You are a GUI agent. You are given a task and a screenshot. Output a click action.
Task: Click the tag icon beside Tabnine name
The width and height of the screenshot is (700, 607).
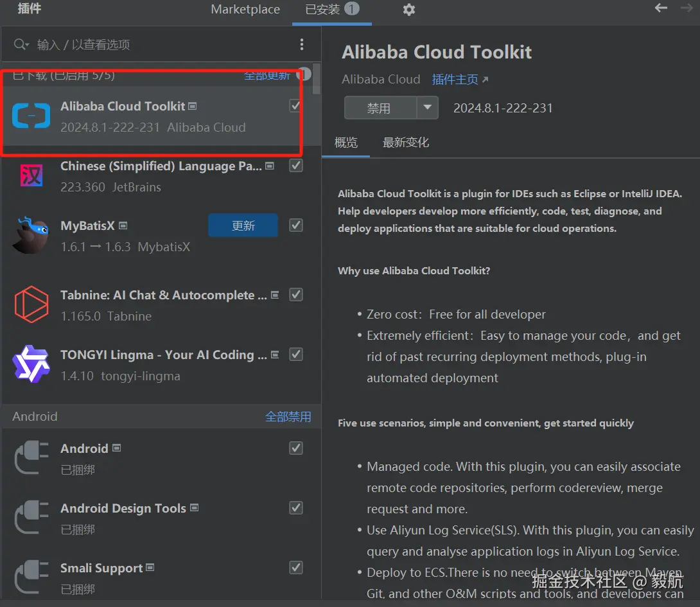point(275,295)
